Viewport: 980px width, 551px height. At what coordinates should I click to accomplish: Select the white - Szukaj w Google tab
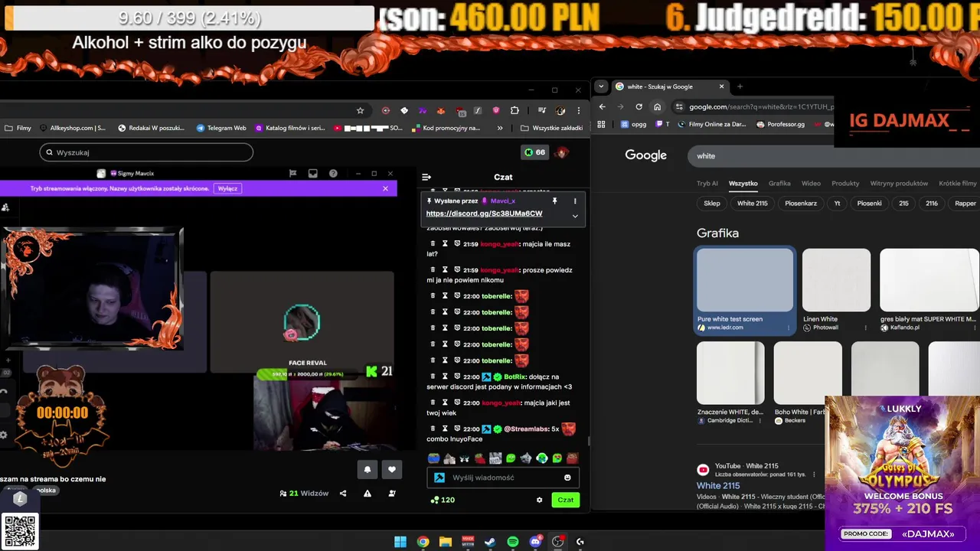click(670, 86)
